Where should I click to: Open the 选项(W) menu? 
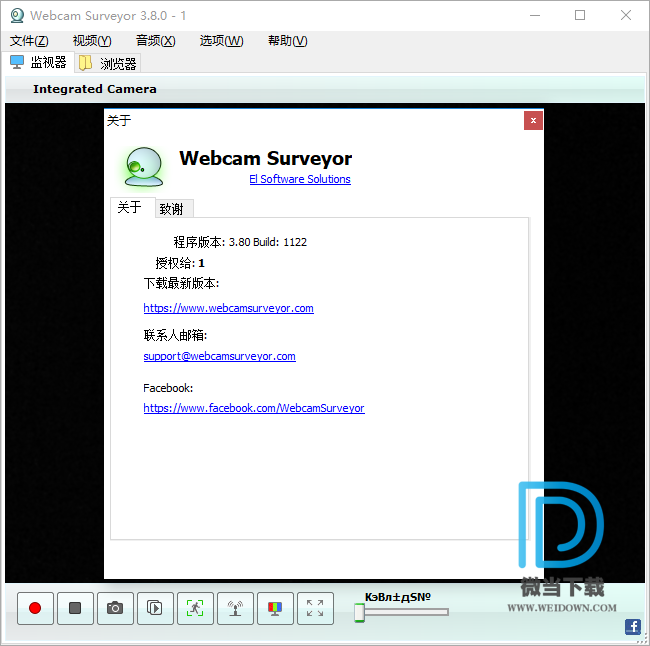(221, 41)
